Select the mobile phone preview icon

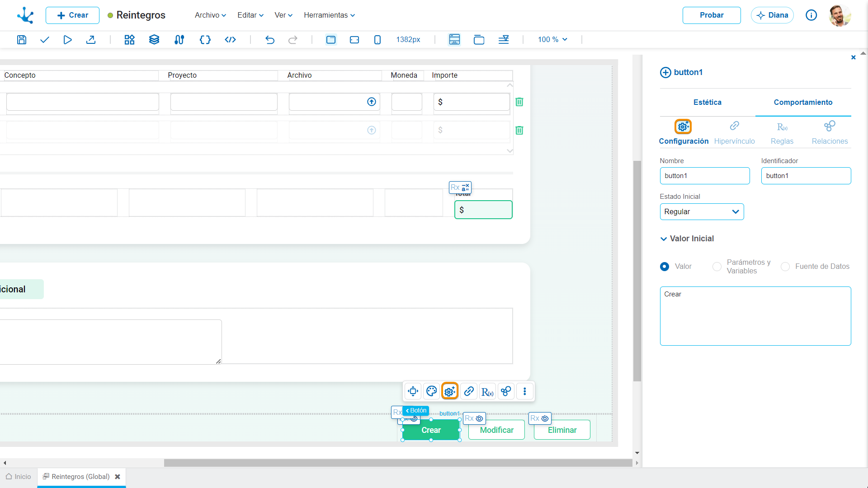(x=377, y=40)
